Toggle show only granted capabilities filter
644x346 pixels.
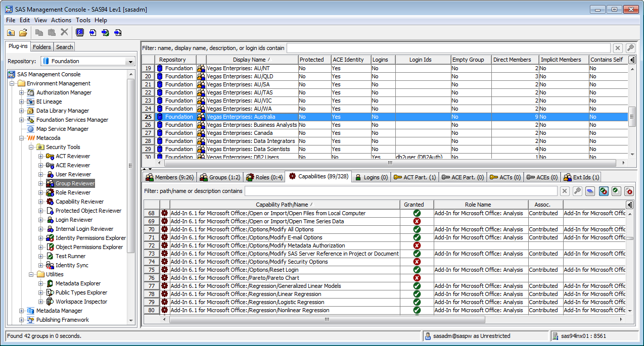click(x=616, y=191)
